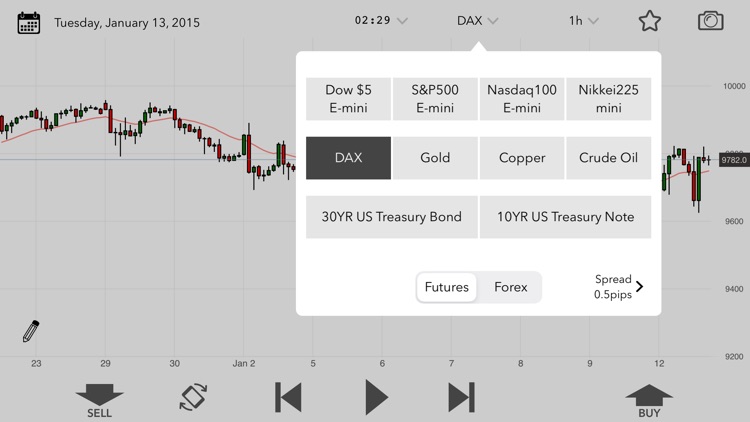Tap the 9400 price axis label

(x=734, y=289)
